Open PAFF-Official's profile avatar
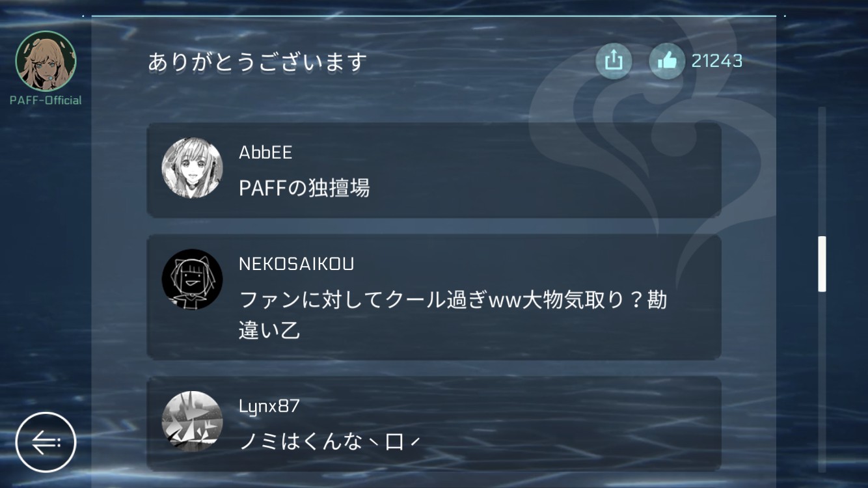This screenshot has height=488, width=868. [x=46, y=61]
